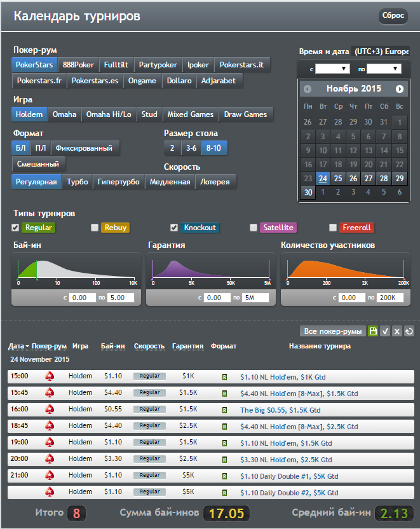This screenshot has width=420, height=529.
Task: Toggle the Regular tournament type checkbox
Action: [15, 228]
